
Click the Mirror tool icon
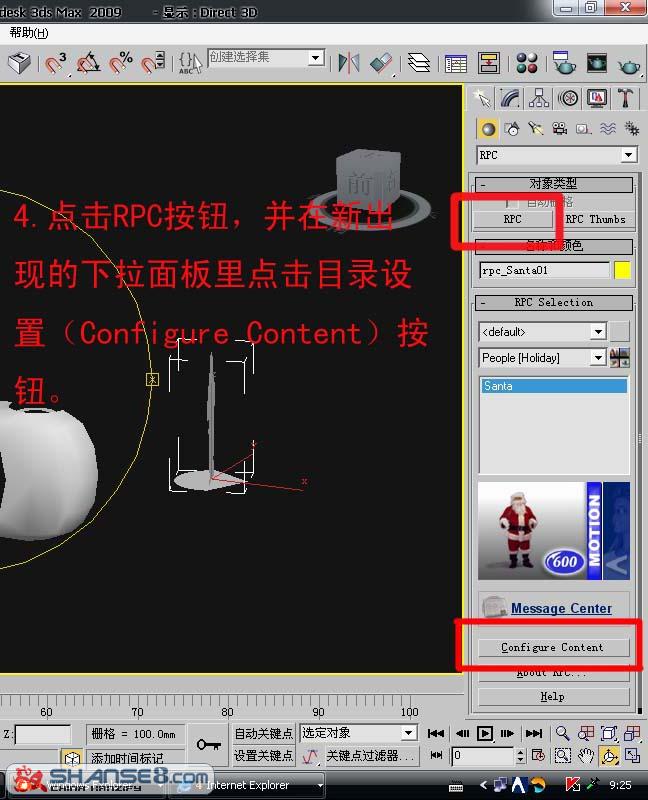tap(349, 64)
